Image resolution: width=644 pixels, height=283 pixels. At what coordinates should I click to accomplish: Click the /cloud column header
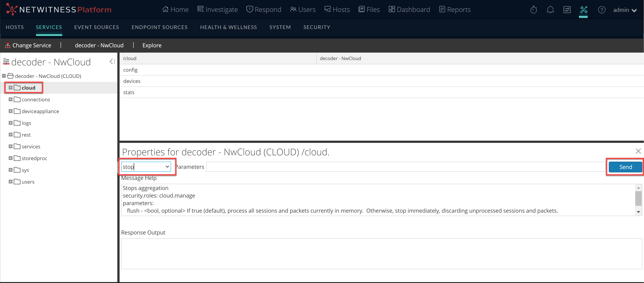point(218,58)
